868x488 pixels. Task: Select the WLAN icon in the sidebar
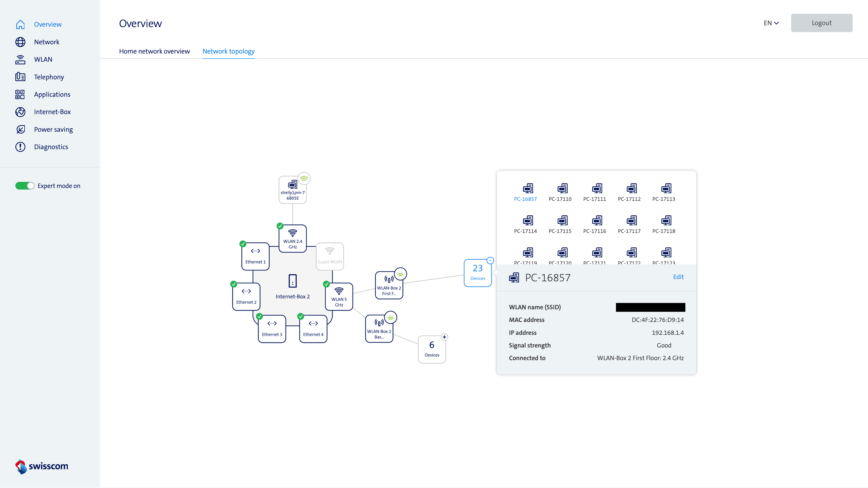20,59
